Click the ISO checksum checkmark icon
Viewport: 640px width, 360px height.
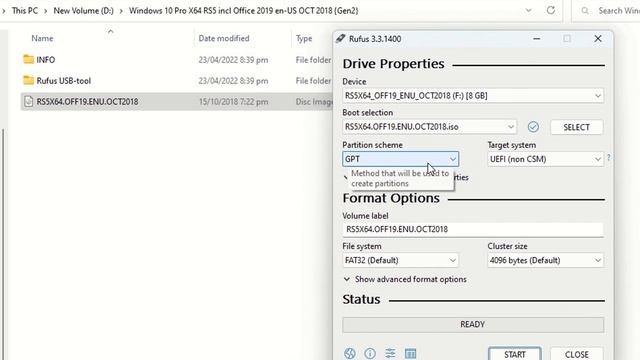[x=533, y=127]
